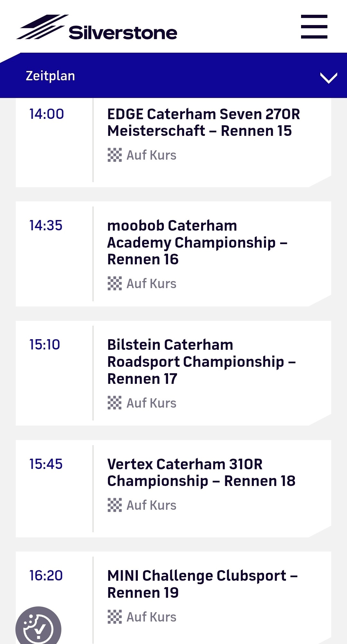Open moobob Caterham Academy Championship entry
Screen dimensions: 347x644
click(197, 242)
